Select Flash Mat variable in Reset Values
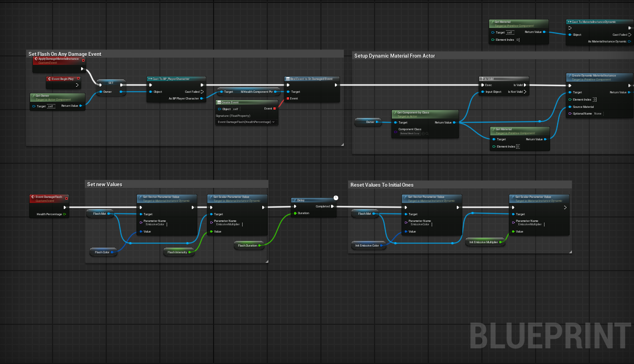 tap(365, 214)
